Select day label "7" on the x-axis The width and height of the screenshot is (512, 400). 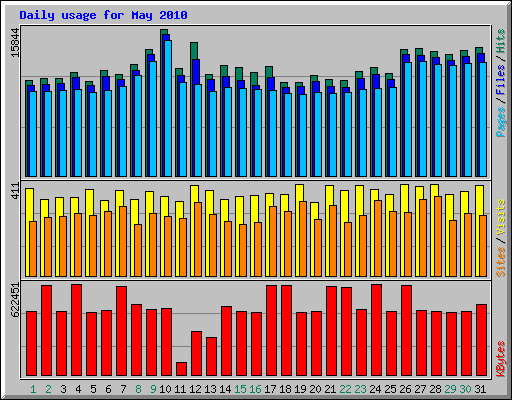pyautogui.click(x=123, y=389)
